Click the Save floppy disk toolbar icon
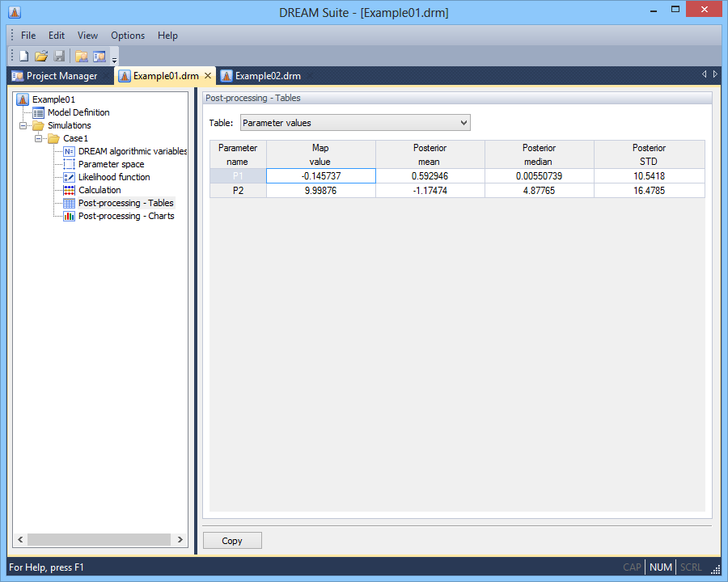Viewport: 728px width, 582px height. (59, 56)
